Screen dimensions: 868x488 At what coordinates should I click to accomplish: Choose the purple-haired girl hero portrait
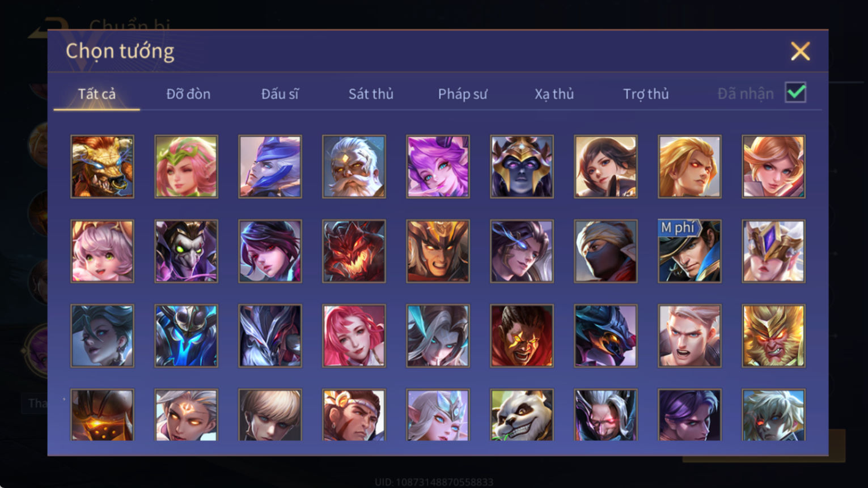438,167
